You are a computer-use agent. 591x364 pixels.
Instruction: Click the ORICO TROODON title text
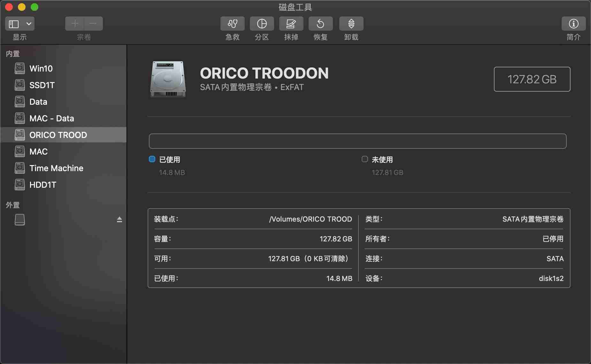coord(264,73)
